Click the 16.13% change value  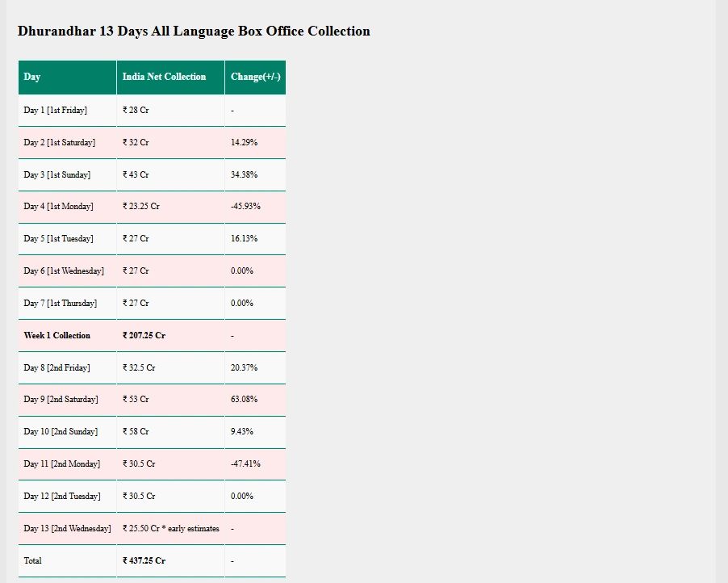pos(244,239)
